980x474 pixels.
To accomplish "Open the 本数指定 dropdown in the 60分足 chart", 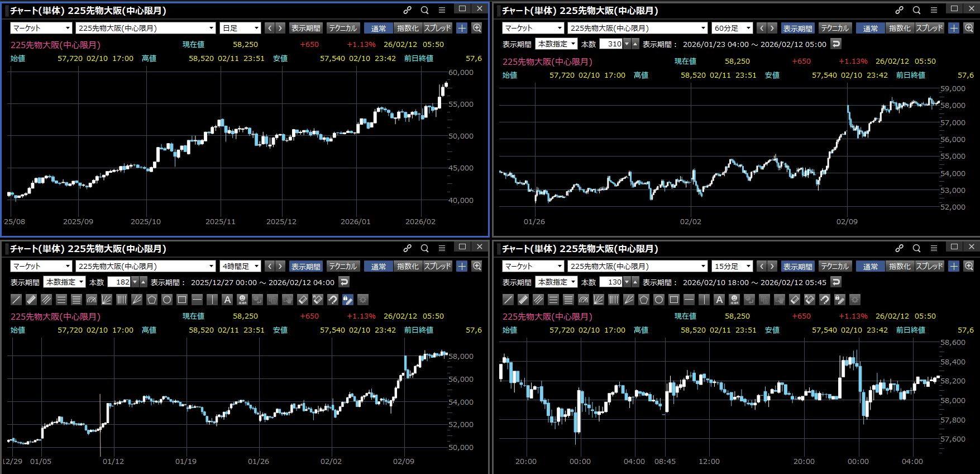I will pos(556,44).
